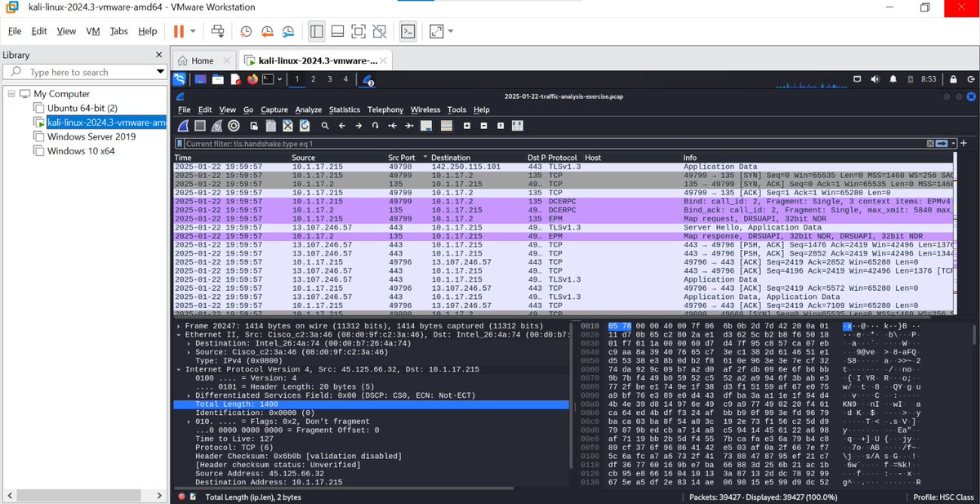Start a new capture with shark fin icon
The image size is (980, 504).
pos(183,126)
